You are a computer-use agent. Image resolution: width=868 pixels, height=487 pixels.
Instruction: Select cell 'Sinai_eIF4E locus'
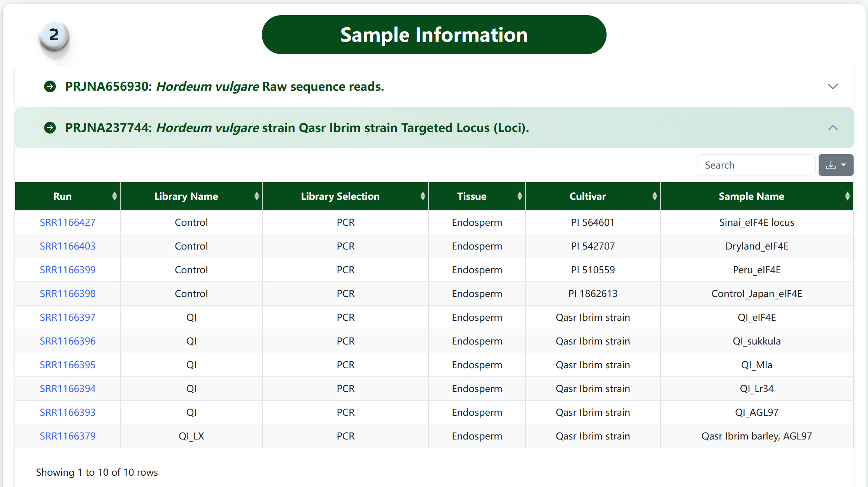(757, 222)
